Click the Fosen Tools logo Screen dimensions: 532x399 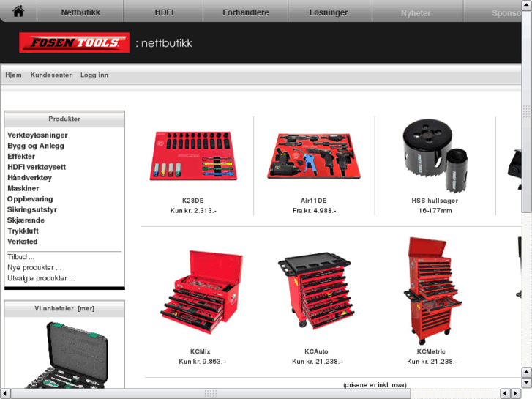coord(75,42)
